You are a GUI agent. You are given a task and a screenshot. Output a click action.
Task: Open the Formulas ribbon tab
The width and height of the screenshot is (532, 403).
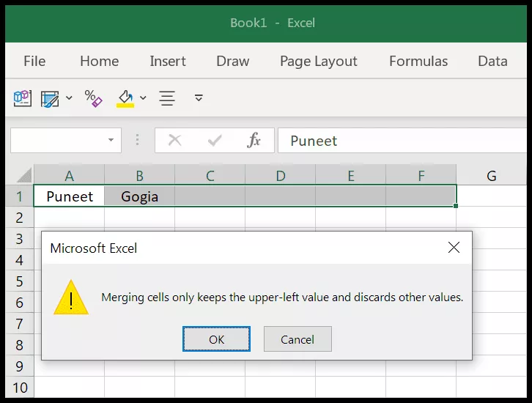coord(418,61)
